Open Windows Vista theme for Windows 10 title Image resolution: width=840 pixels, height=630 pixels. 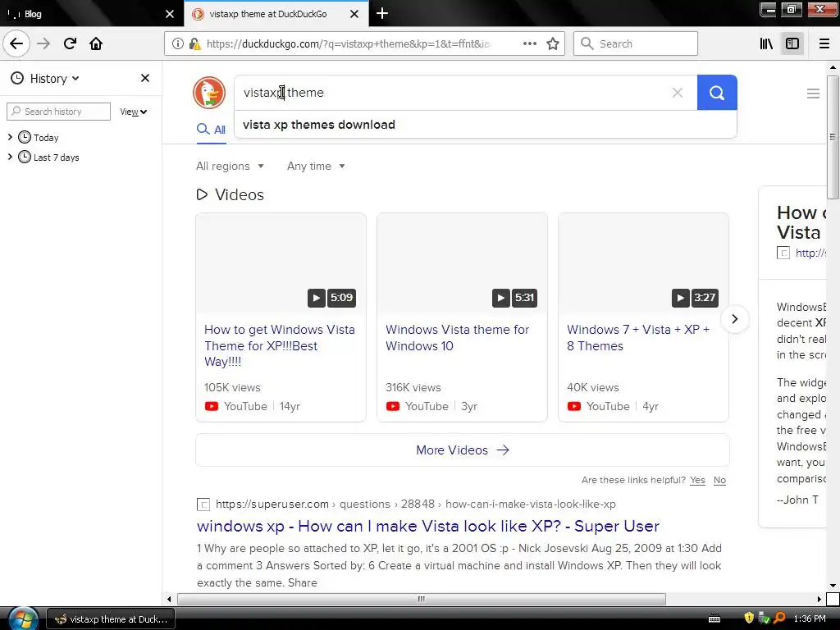(x=457, y=337)
